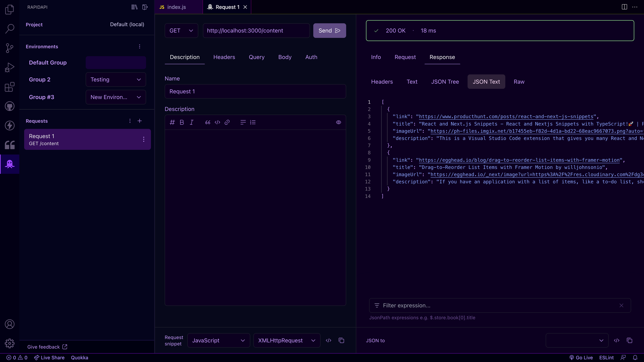Select the Raw response view
644x362 pixels.
pos(519,82)
